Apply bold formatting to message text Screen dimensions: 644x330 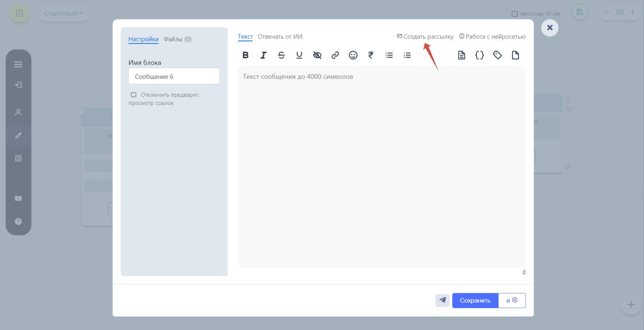pyautogui.click(x=245, y=55)
